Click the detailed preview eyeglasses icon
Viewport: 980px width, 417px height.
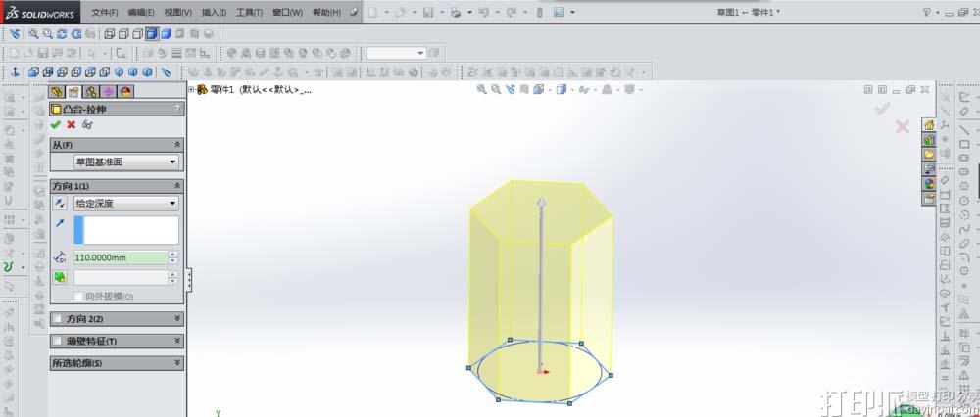87,125
